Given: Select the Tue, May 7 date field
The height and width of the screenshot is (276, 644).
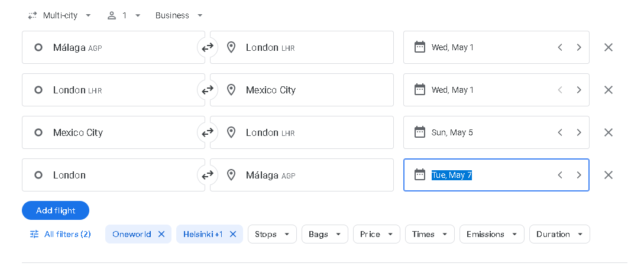Looking at the screenshot, I should [485, 175].
